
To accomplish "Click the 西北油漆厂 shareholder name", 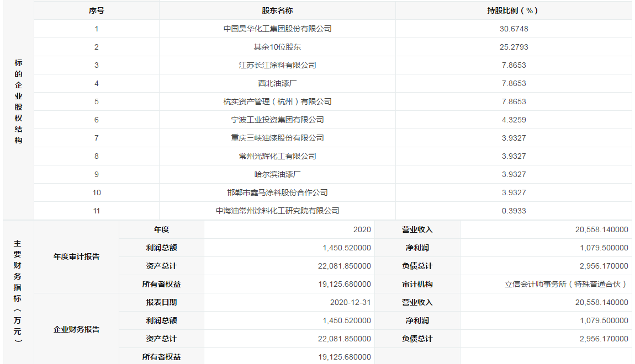I will [x=277, y=83].
